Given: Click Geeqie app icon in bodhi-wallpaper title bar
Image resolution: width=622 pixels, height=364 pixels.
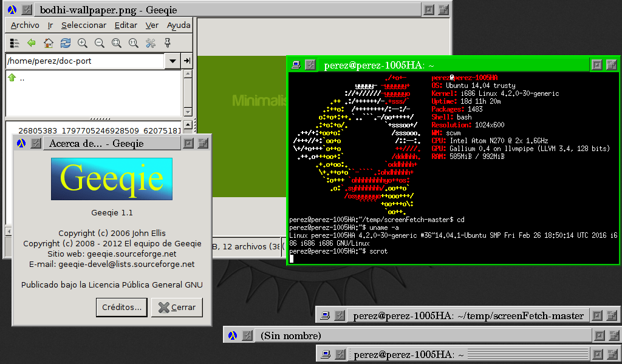Looking at the screenshot, I should pos(12,10).
